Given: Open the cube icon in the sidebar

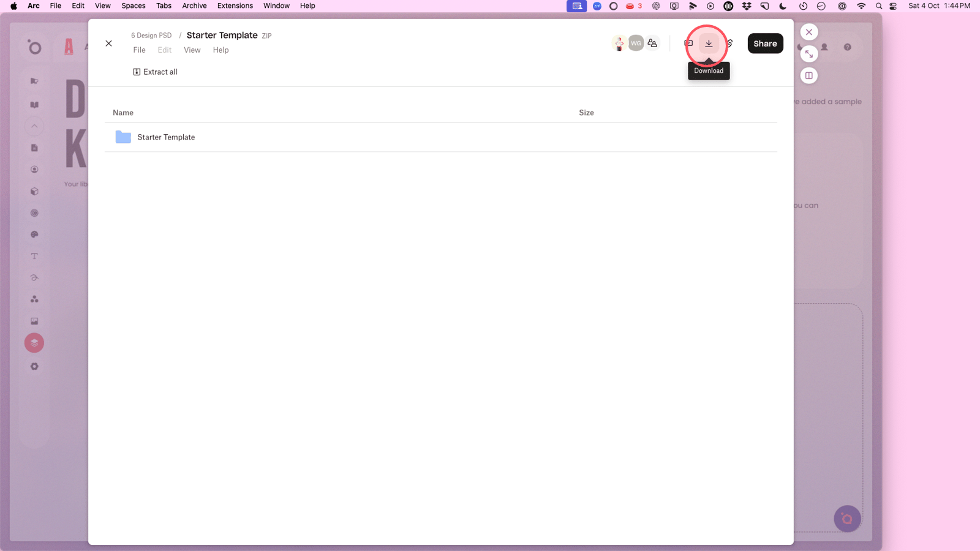Looking at the screenshot, I should pyautogui.click(x=34, y=191).
